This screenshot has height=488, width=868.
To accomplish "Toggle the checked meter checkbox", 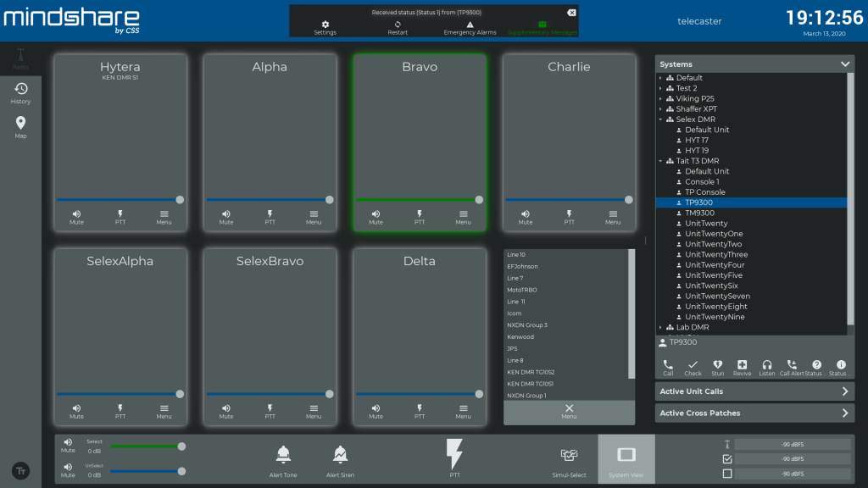I will [726, 459].
